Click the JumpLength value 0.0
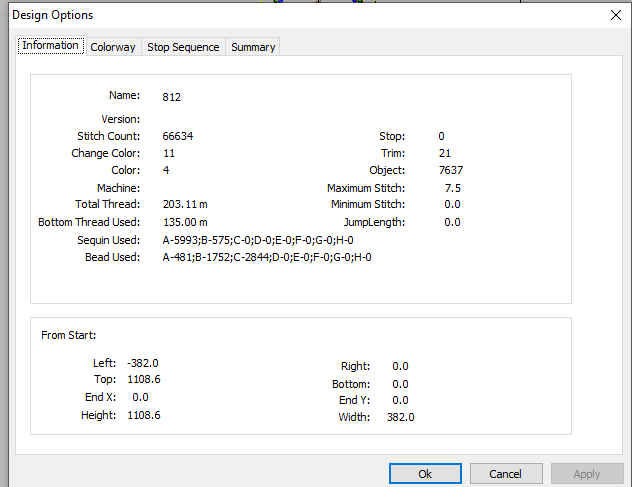Image resolution: width=632 pixels, height=487 pixels. (x=452, y=222)
